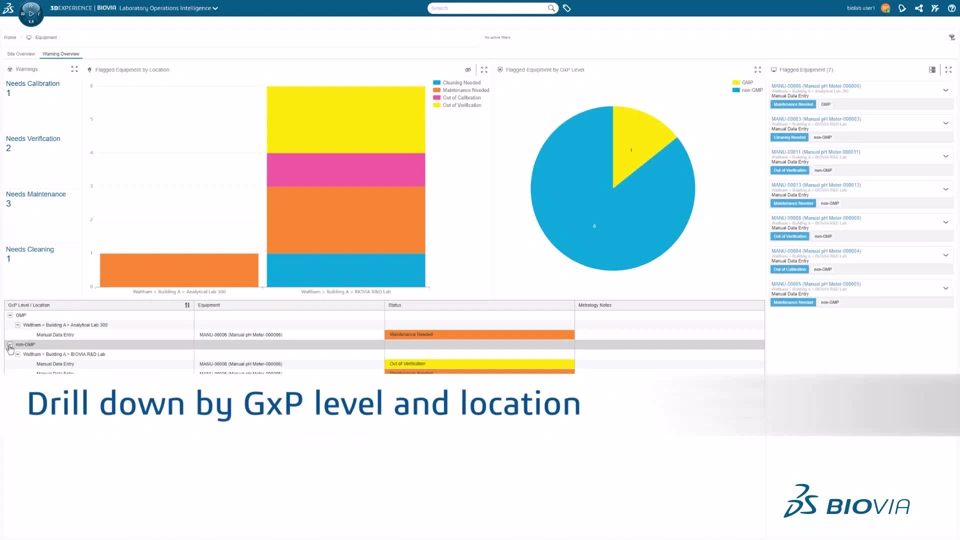Open MANU-00011 (Manual pH Meter-000011) card link
960x540 pixels.
coord(816,152)
